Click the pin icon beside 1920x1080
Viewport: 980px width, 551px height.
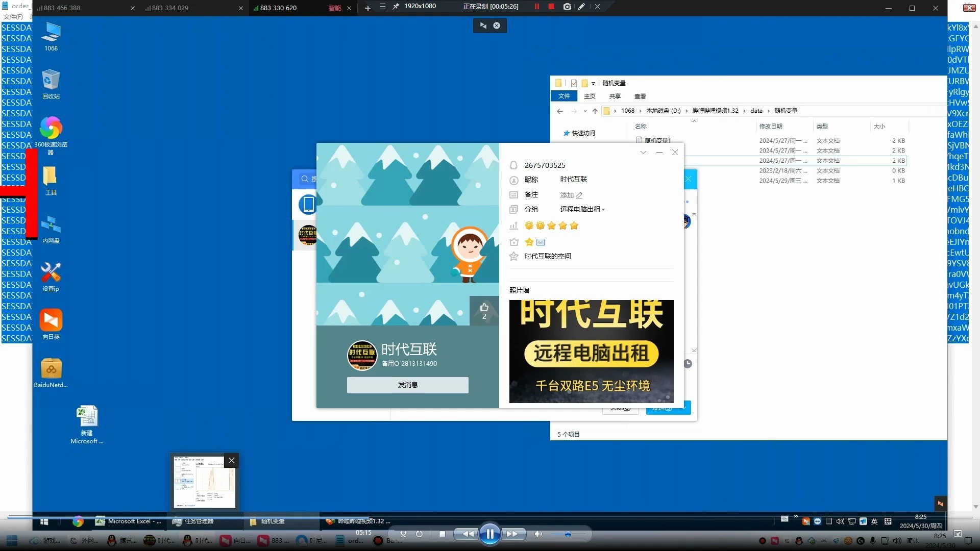[x=396, y=7]
